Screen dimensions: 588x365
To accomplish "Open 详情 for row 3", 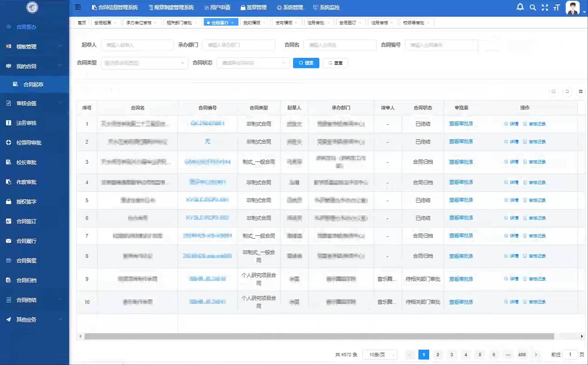I will pyautogui.click(x=511, y=162).
